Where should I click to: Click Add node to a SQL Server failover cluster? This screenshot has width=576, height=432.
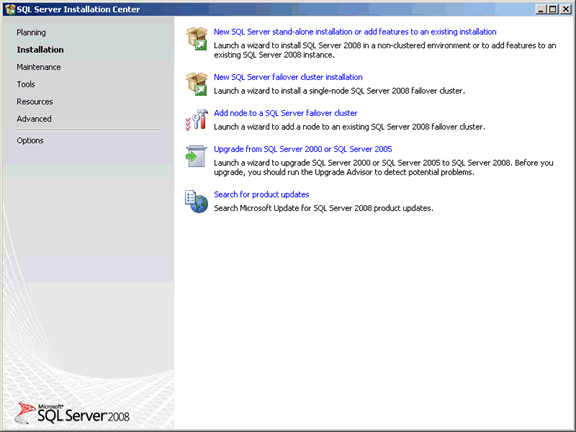point(285,113)
